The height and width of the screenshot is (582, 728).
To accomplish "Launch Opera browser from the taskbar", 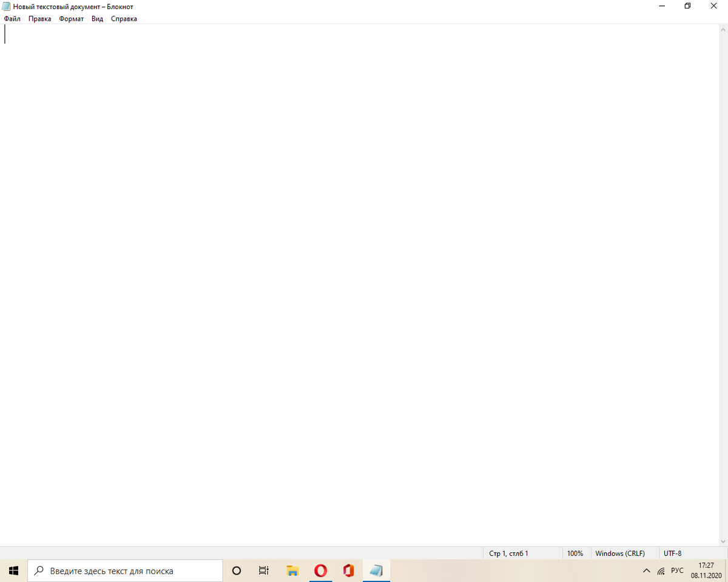I will point(320,570).
